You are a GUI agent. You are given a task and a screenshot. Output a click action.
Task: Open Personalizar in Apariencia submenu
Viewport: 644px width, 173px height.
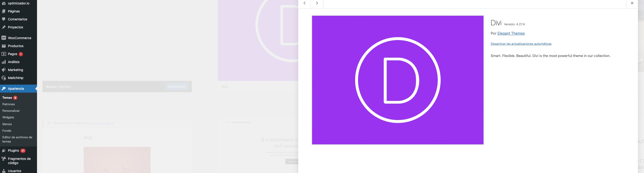(x=11, y=111)
